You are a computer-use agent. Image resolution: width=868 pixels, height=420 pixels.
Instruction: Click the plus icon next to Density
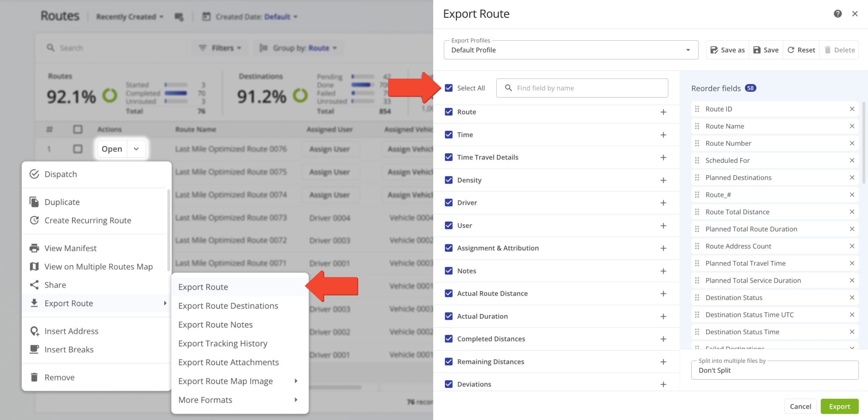click(x=663, y=180)
